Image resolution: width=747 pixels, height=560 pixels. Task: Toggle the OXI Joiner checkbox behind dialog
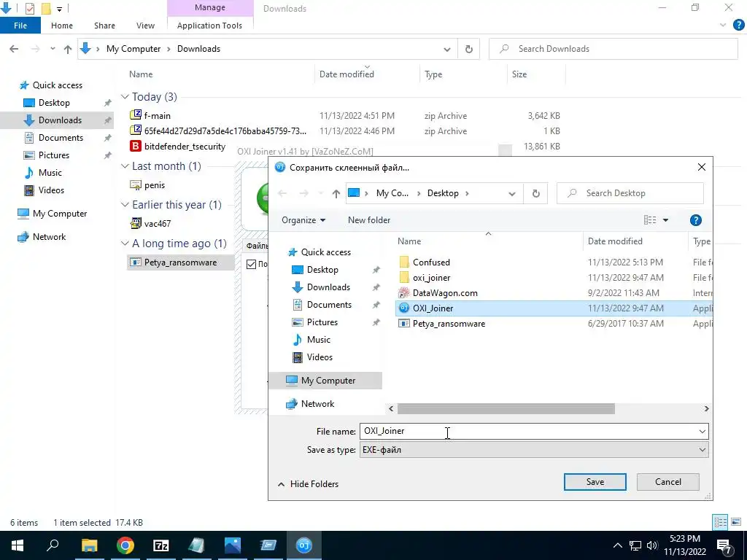pos(252,264)
